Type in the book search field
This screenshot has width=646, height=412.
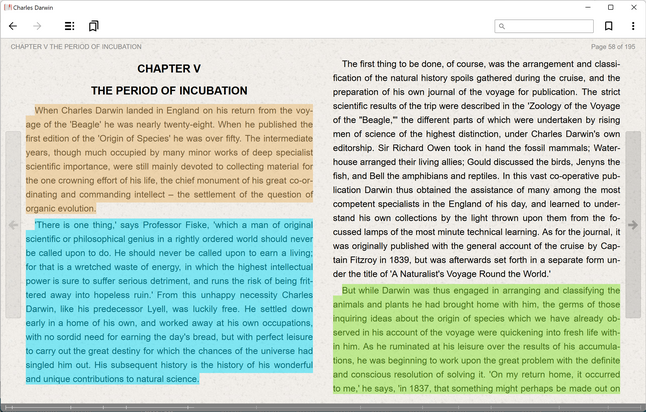pos(550,27)
